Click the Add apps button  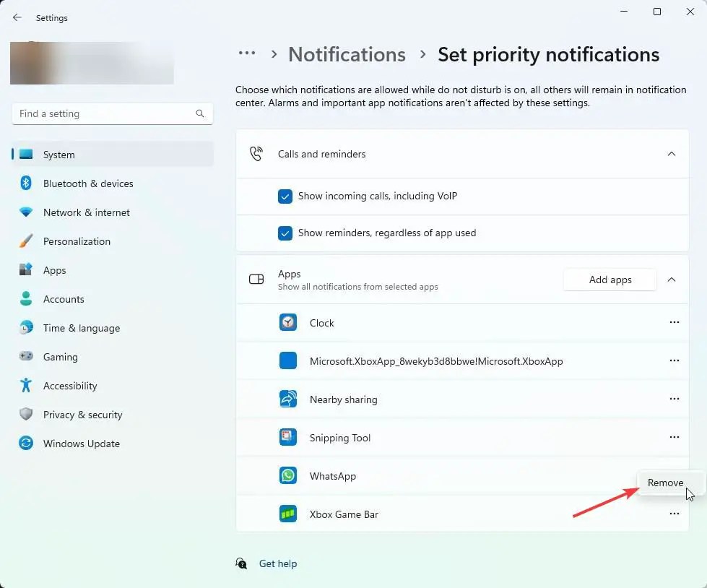pos(609,280)
